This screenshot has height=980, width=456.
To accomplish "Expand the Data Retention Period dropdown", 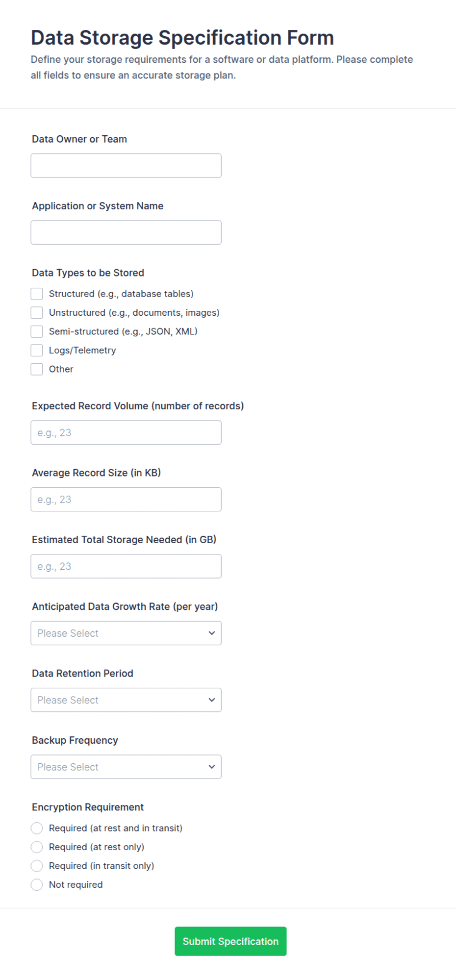I will pos(126,700).
